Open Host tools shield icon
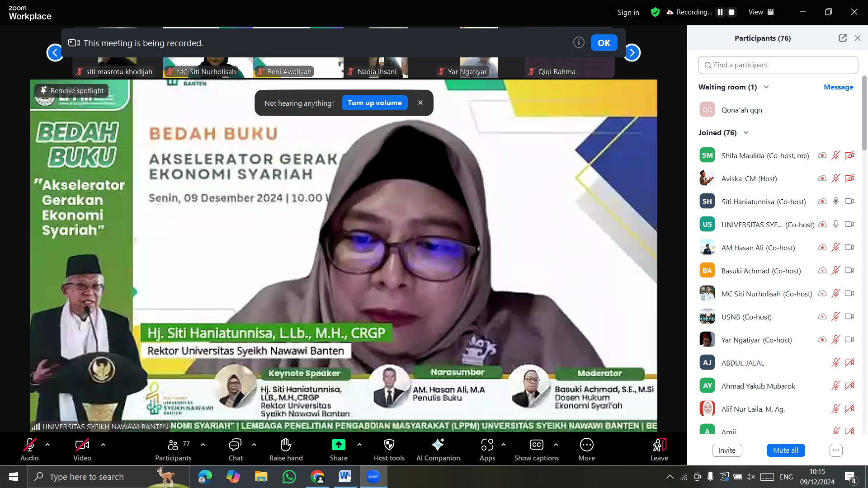 click(389, 445)
